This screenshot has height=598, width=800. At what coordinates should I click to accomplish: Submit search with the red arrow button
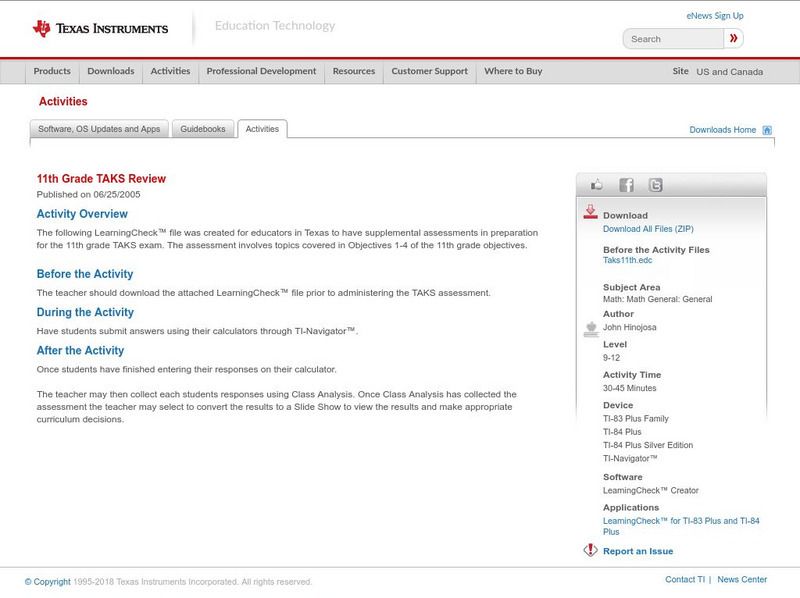pyautogui.click(x=734, y=38)
